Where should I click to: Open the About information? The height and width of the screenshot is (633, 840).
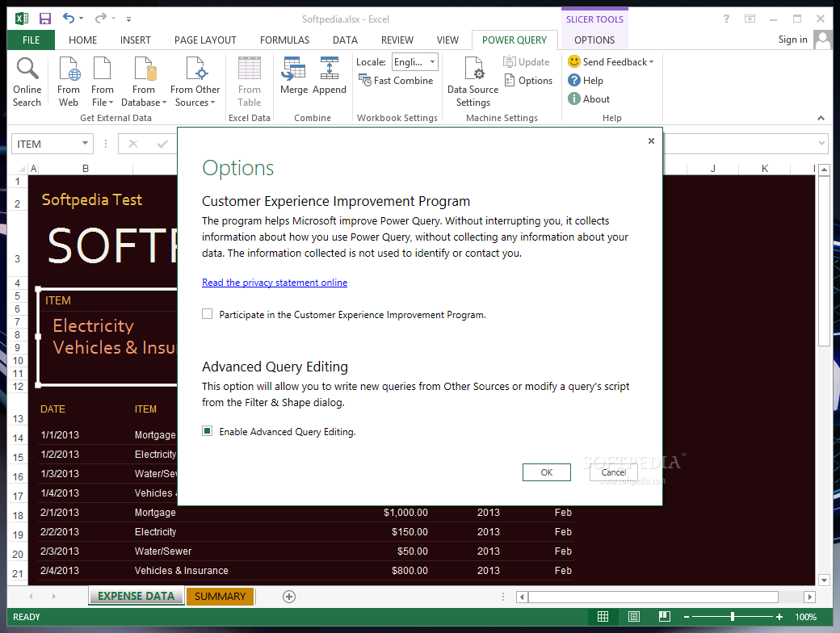(589, 99)
